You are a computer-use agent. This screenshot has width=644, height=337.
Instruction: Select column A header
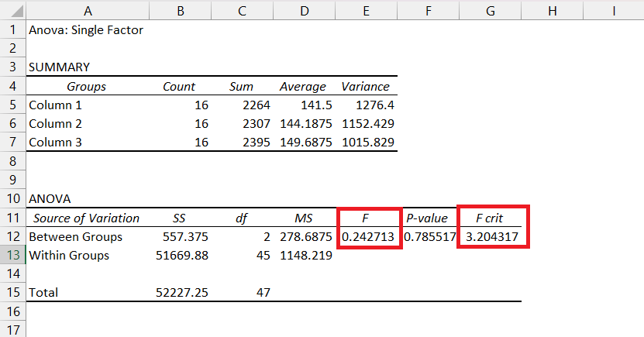(88, 11)
